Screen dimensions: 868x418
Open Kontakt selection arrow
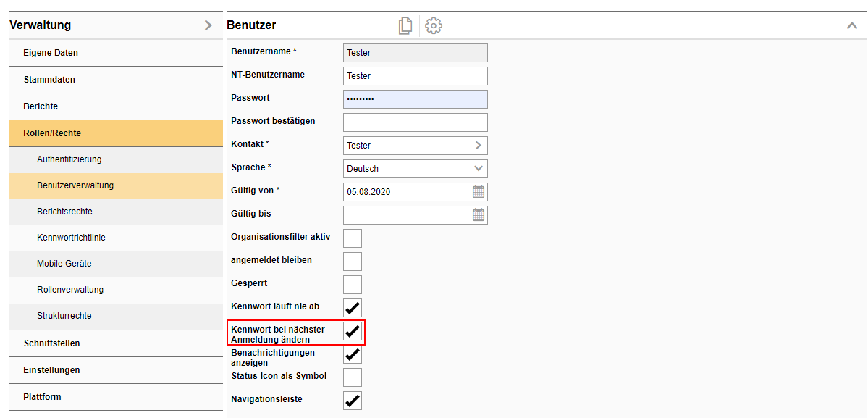point(478,146)
